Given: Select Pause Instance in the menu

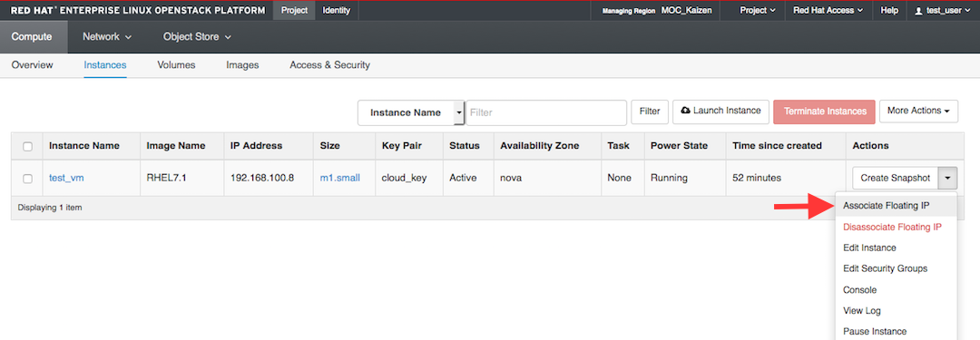Looking at the screenshot, I should pyautogui.click(x=896, y=331).
